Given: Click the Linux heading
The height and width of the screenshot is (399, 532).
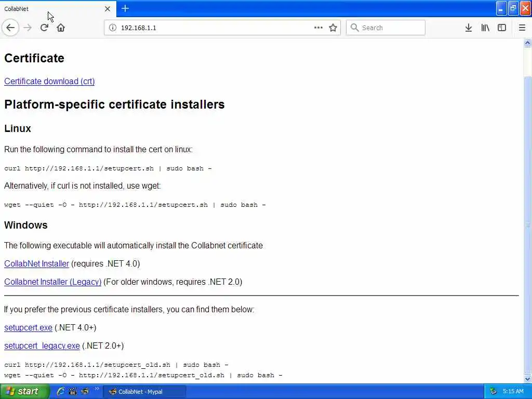Looking at the screenshot, I should click(x=18, y=129).
